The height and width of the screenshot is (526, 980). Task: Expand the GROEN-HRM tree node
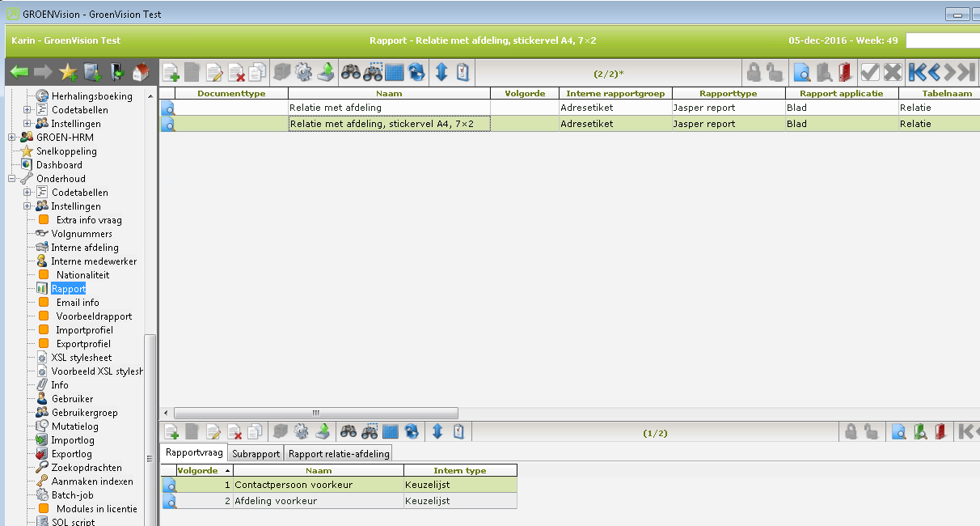[x=12, y=138]
